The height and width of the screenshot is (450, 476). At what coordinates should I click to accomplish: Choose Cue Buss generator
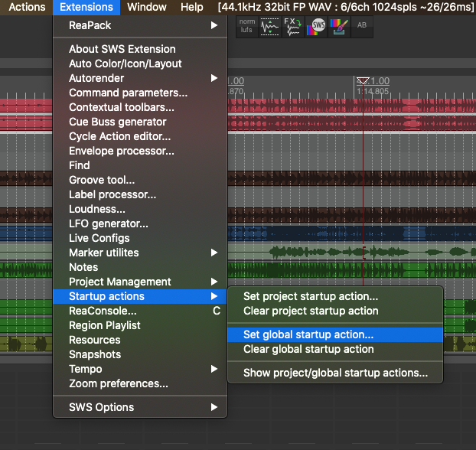point(140,122)
